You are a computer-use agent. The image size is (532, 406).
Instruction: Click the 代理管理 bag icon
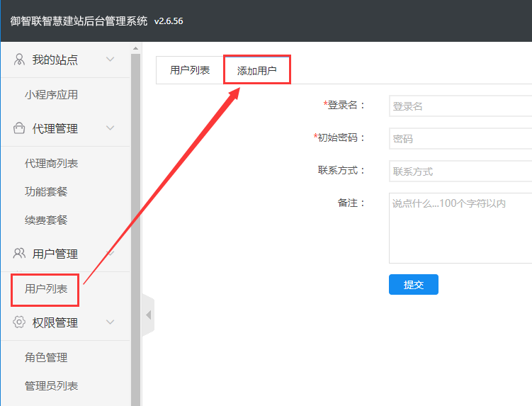point(19,128)
